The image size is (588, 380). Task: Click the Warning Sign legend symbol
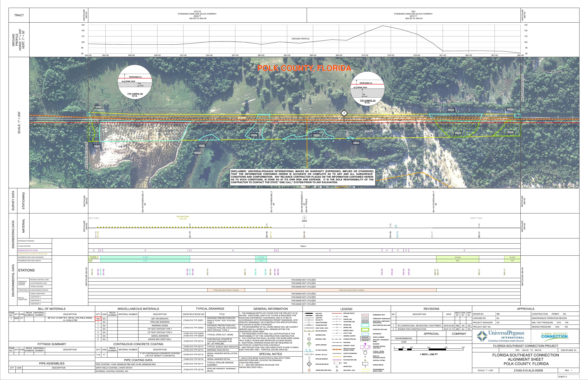tap(309, 334)
